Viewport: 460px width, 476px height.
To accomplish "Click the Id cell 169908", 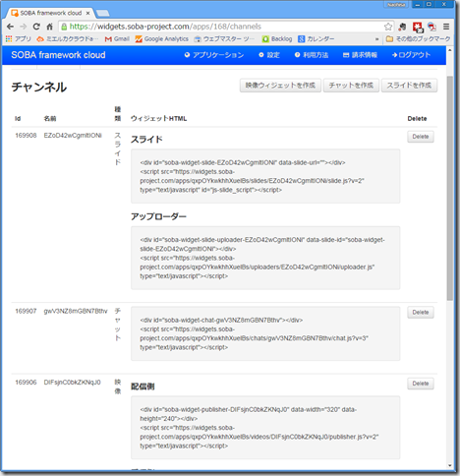I will coord(26,136).
